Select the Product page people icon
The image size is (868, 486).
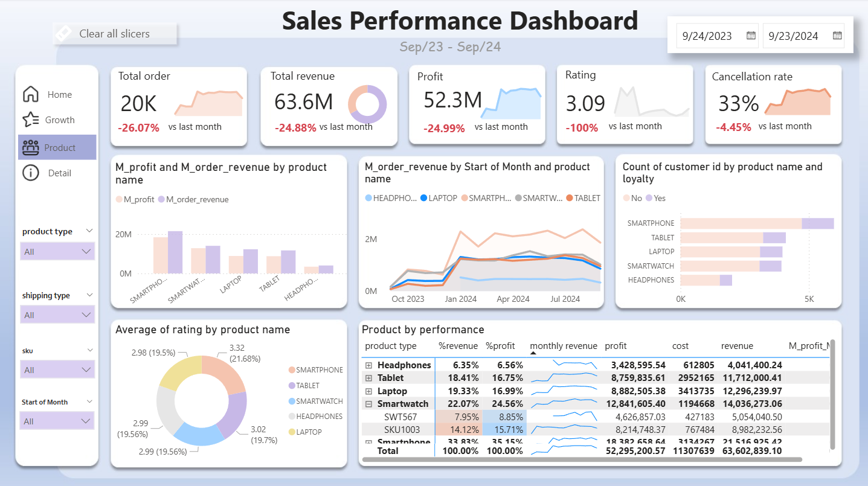pos(30,147)
